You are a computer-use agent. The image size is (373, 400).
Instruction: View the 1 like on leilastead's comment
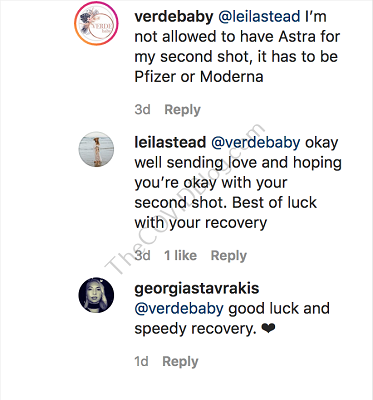click(x=181, y=256)
